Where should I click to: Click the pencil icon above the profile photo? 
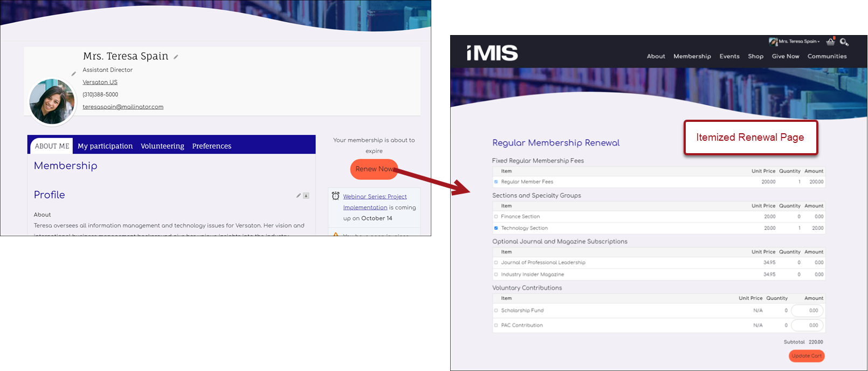point(74,73)
